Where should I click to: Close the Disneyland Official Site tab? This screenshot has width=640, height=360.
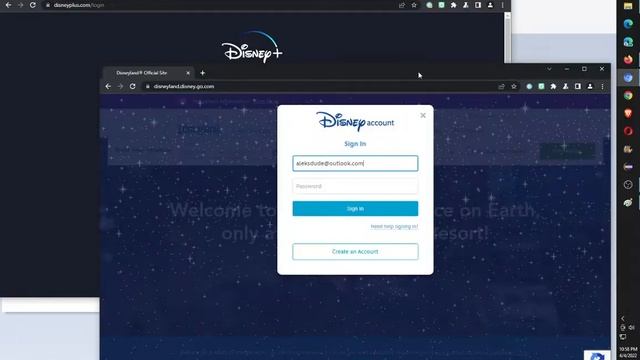click(x=188, y=73)
